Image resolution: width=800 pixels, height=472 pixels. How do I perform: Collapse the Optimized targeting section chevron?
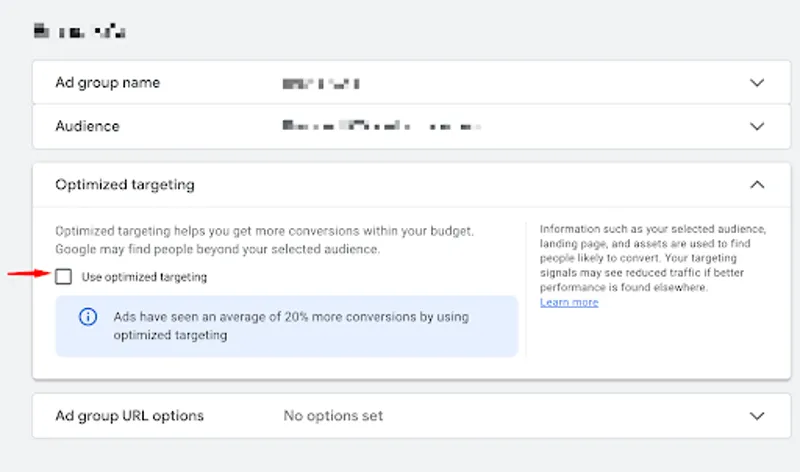click(757, 185)
